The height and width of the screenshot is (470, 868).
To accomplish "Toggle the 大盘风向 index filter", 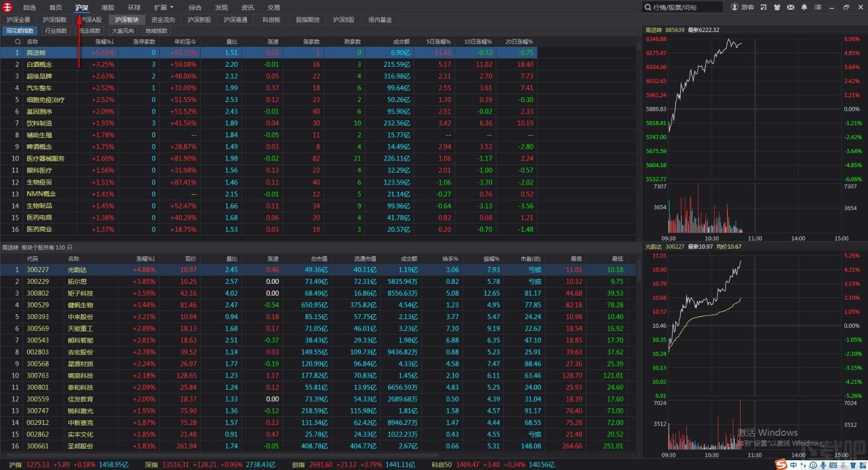I will (x=123, y=31).
